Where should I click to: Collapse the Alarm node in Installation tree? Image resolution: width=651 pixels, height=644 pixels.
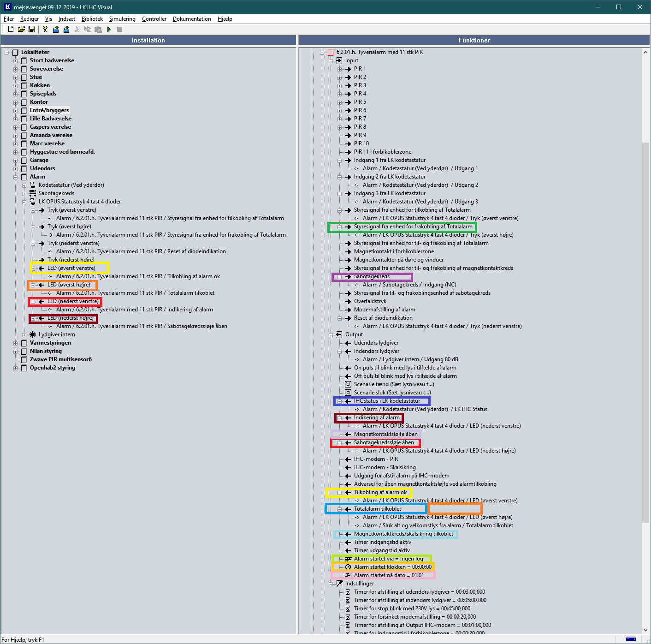[16, 177]
